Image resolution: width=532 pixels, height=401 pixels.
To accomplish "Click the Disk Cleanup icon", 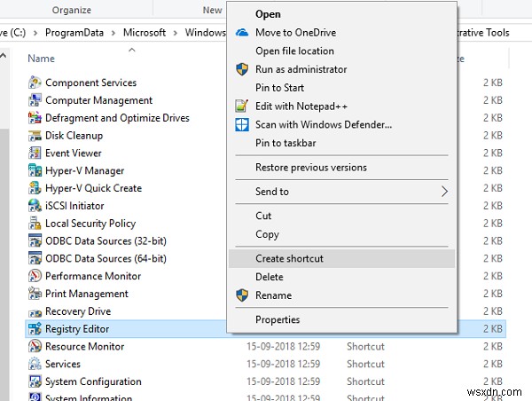I will coord(35,136).
